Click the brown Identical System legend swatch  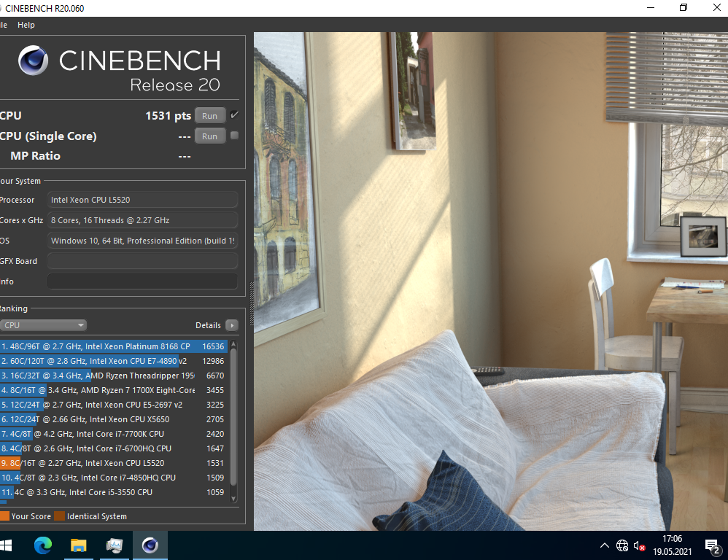click(x=59, y=516)
